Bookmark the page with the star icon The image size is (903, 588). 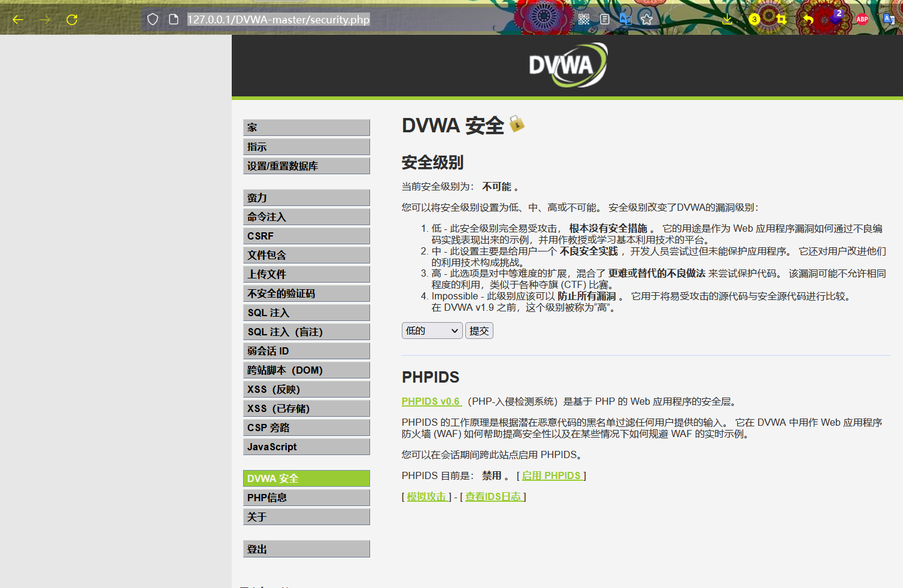coord(644,19)
